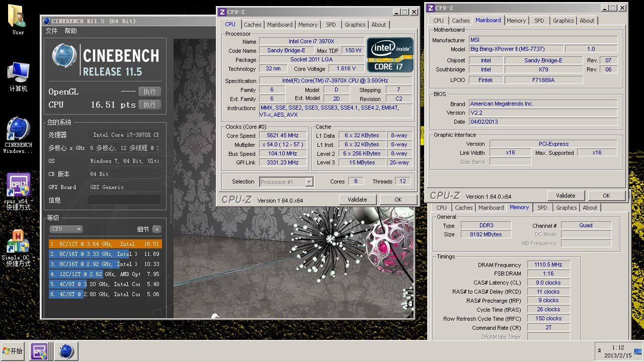Viewport: 644px width, 362px height.
Task: Open Mainboard tab in CPU window
Action: point(280,25)
